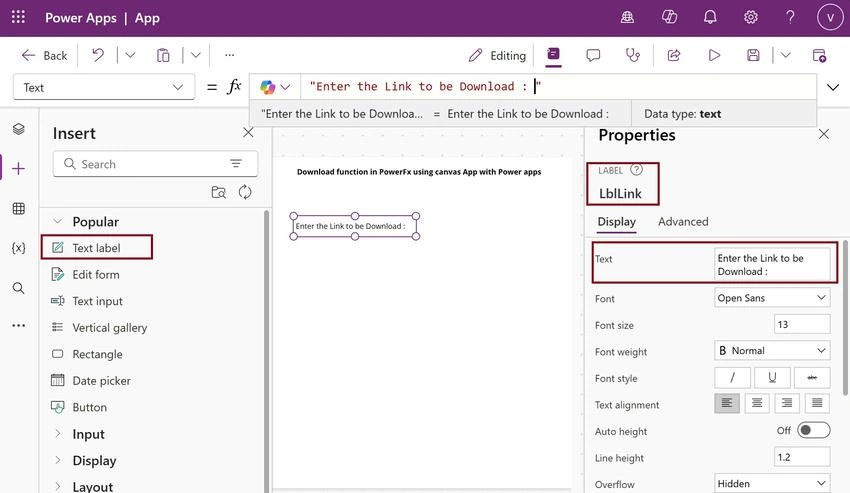
Task: Go back with the Back arrow
Action: (44, 55)
